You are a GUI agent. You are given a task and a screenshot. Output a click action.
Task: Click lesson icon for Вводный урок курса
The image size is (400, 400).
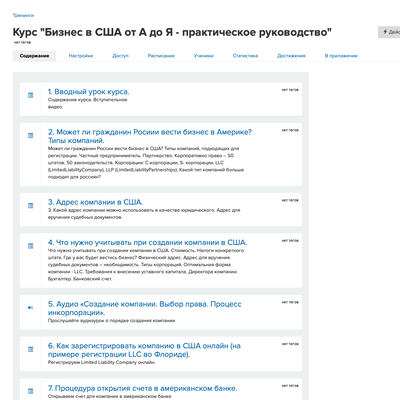pyautogui.click(x=30, y=95)
